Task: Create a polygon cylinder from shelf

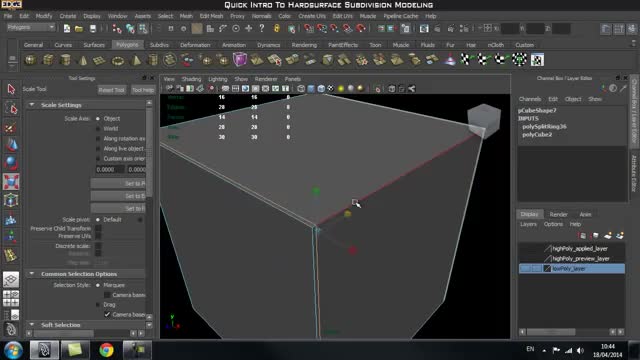Action: click(65, 60)
